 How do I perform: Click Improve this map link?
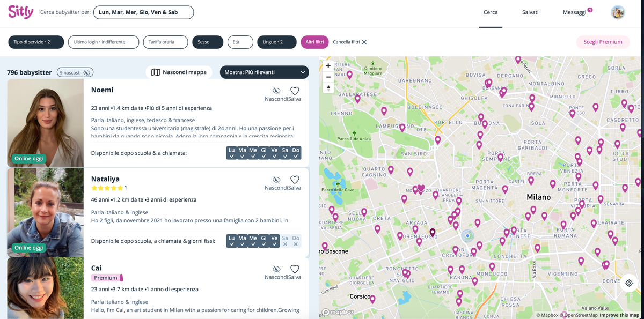619,315
